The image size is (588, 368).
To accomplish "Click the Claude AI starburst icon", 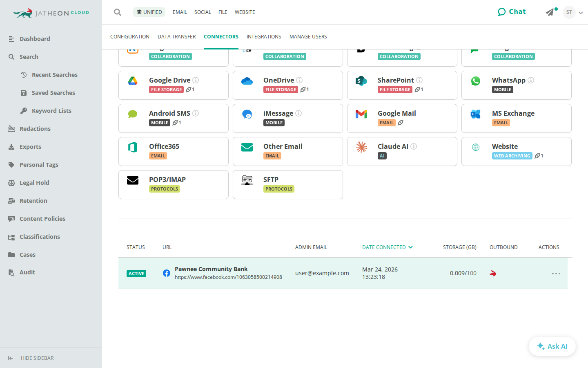I will 361,147.
